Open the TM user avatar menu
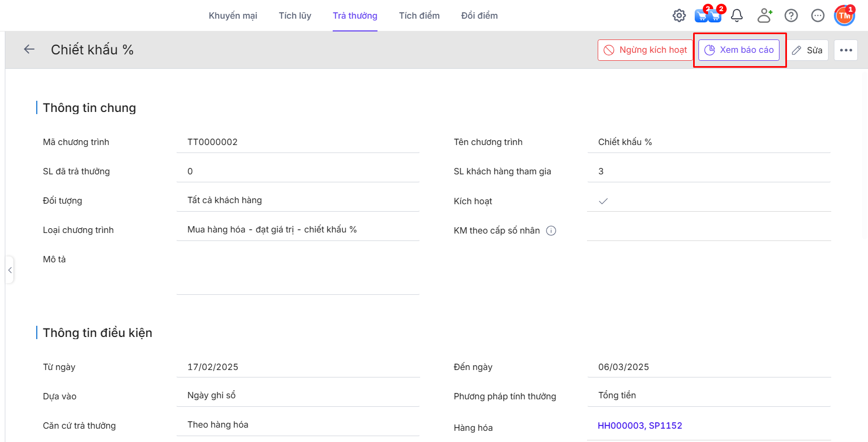 pyautogui.click(x=844, y=16)
